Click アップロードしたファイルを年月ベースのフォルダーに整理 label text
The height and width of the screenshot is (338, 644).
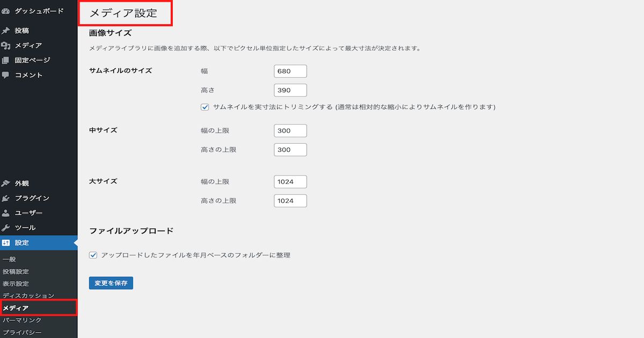pos(196,255)
